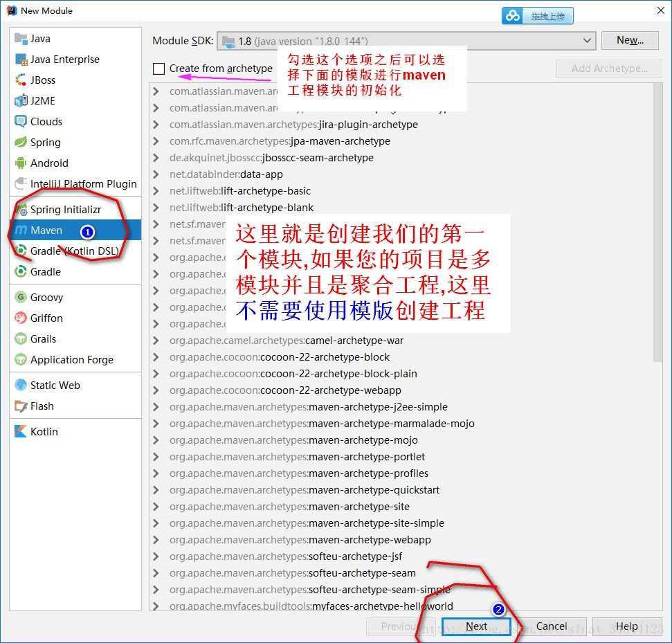672x643 pixels.
Task: Select the Kotlin icon
Action: (x=21, y=431)
